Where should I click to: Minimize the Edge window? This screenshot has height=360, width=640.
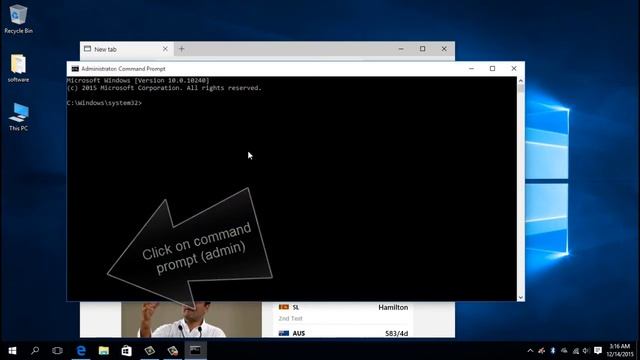401,49
